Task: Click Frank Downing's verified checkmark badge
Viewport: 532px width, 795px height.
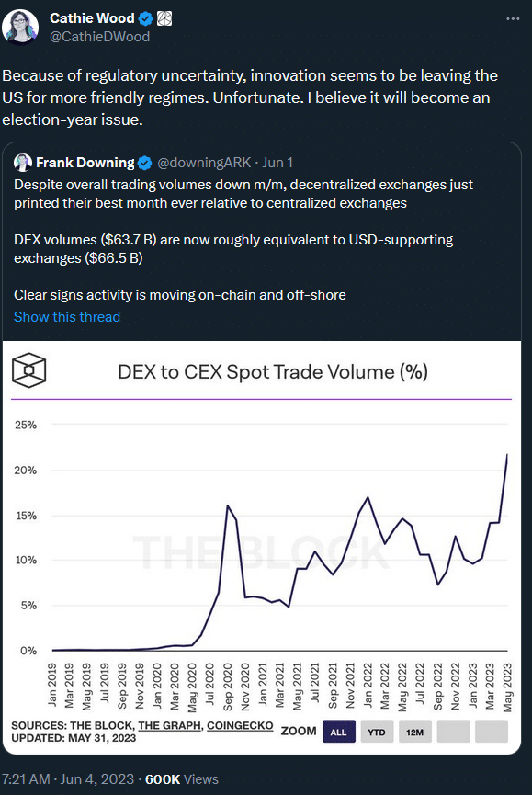Action: pyautogui.click(x=145, y=163)
